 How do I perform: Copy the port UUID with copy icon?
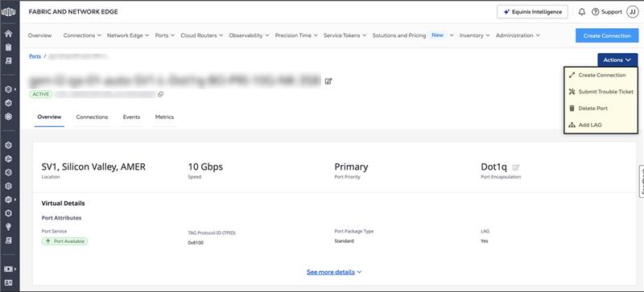click(x=160, y=94)
